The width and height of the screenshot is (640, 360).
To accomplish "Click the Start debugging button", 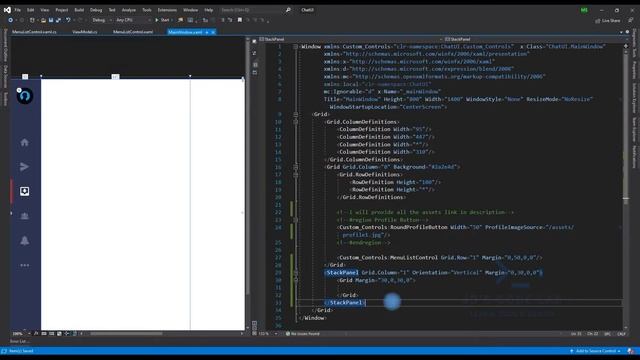I will (162, 20).
